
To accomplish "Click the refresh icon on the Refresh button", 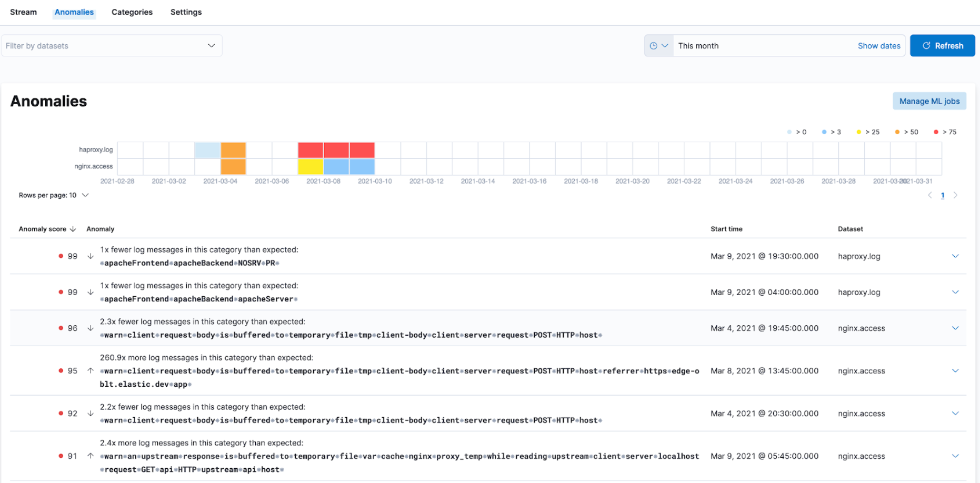I will 926,46.
